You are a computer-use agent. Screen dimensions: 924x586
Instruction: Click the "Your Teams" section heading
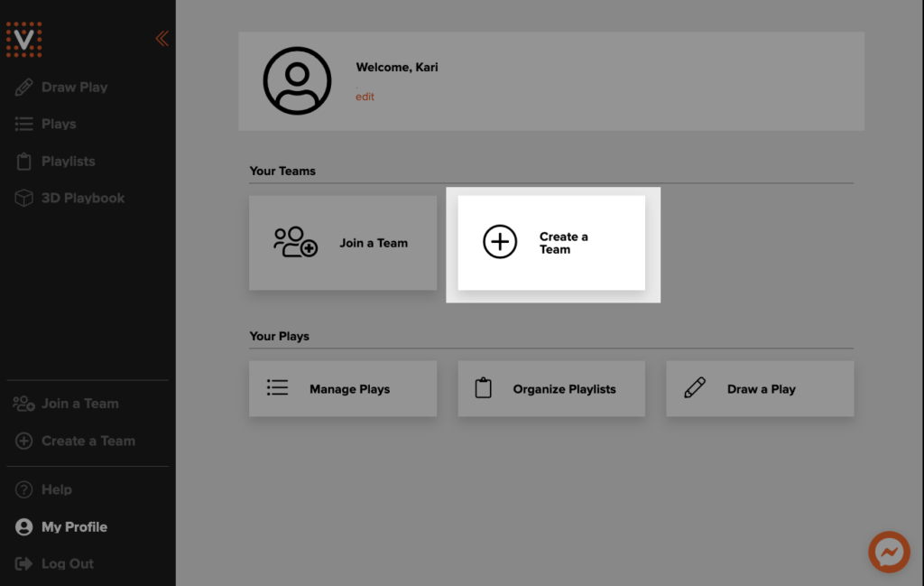[282, 171]
